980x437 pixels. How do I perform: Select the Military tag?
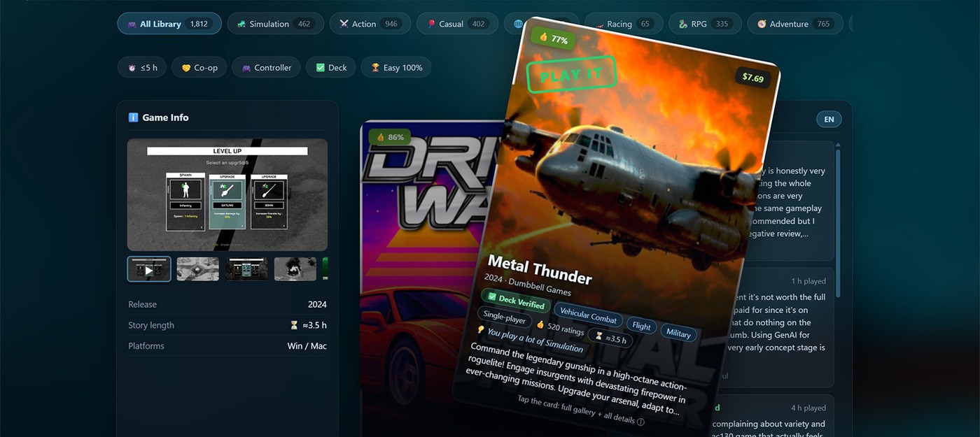click(678, 333)
